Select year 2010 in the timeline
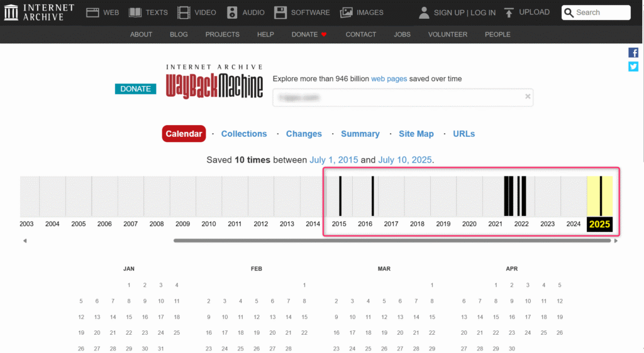This screenshot has height=353, width=644. click(209, 224)
